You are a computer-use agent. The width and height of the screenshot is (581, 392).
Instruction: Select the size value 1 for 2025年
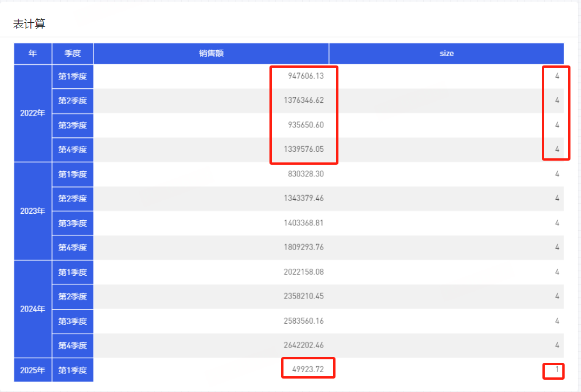coord(556,370)
